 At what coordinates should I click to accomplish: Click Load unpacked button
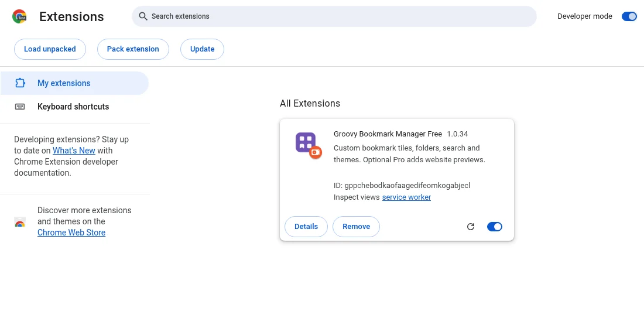[x=50, y=49]
